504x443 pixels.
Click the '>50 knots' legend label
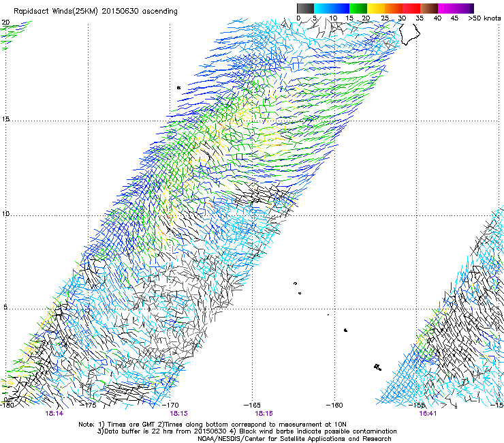(x=484, y=18)
